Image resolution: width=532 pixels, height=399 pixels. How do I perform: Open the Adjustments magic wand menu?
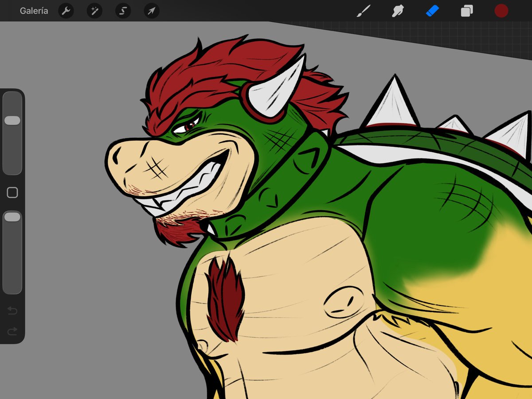tap(94, 11)
